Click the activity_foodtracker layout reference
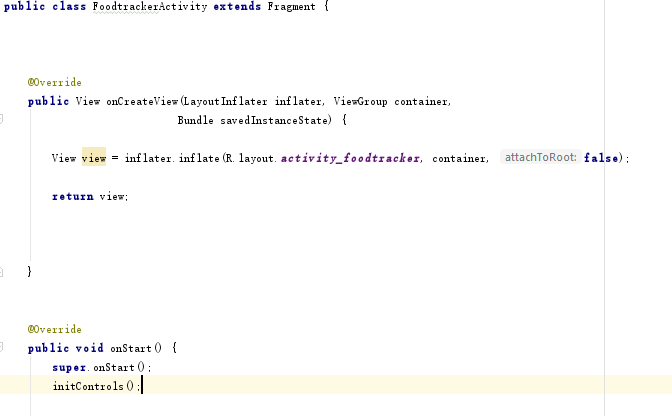The image size is (672, 416). pos(353,158)
